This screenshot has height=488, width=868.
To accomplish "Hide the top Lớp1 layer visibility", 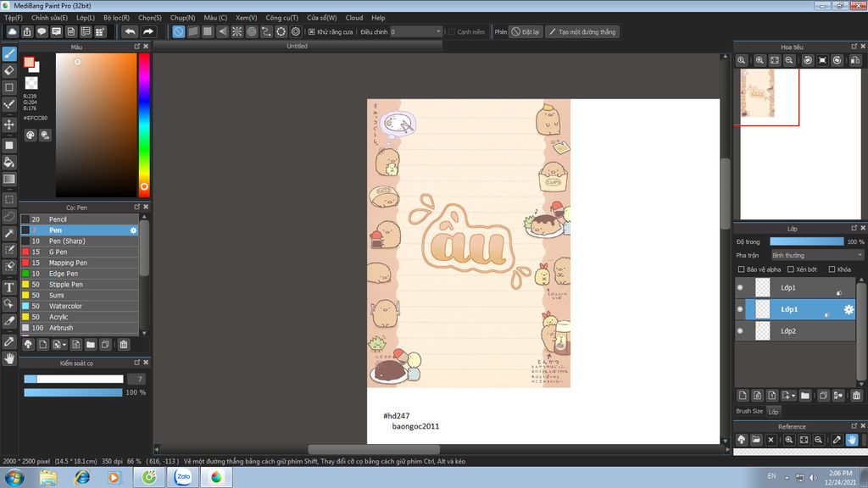I will (740, 288).
